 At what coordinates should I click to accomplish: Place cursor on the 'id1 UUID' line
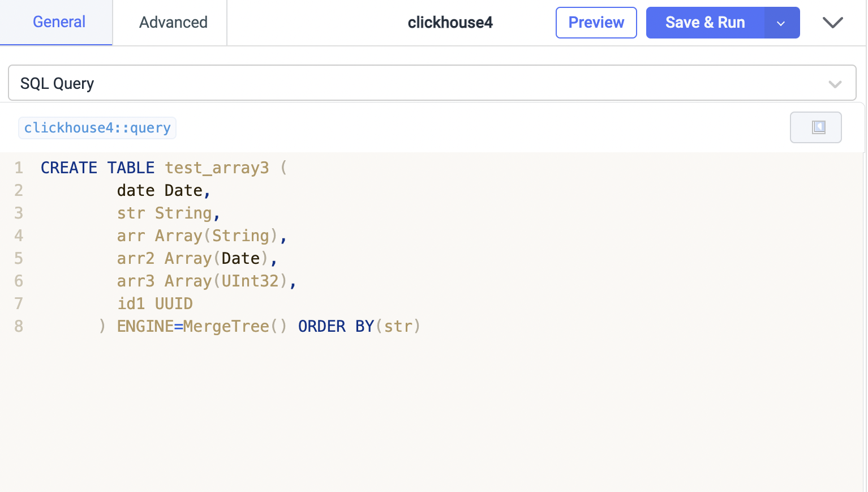[x=154, y=304]
